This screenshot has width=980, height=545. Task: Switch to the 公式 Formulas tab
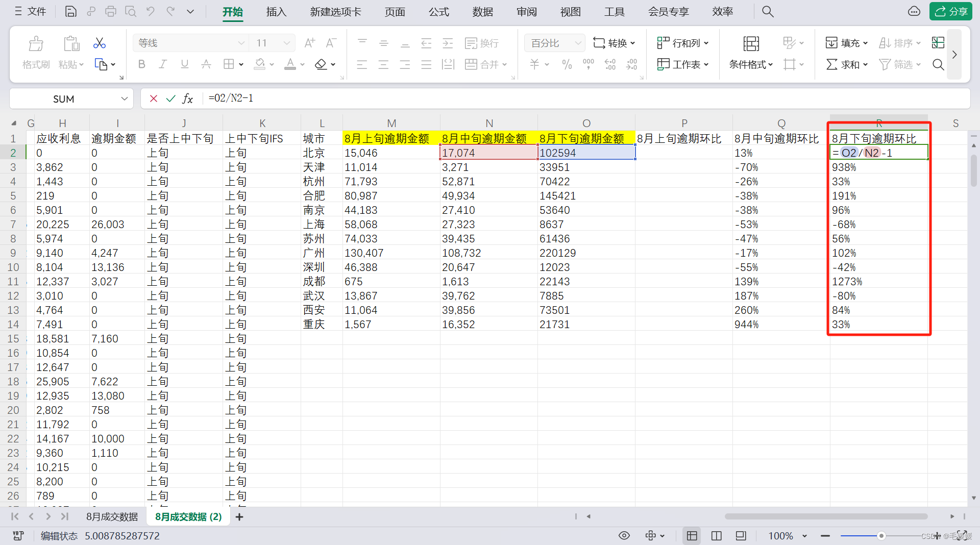click(x=438, y=11)
